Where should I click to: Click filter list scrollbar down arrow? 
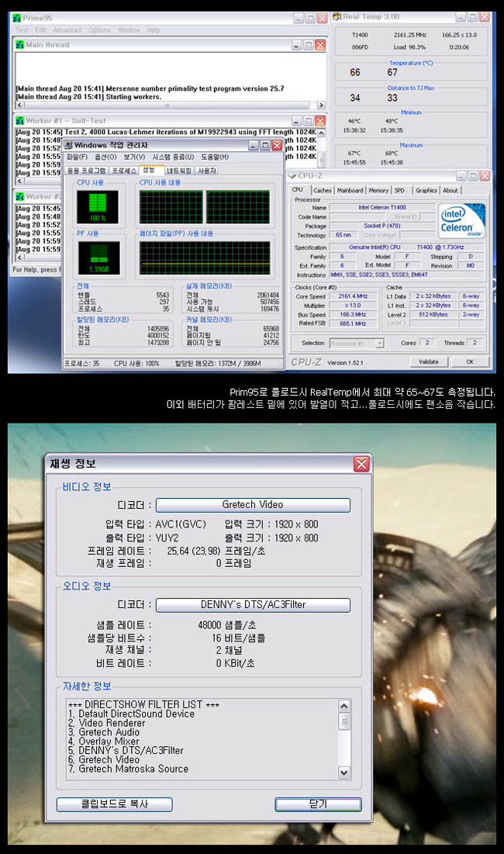tap(344, 773)
